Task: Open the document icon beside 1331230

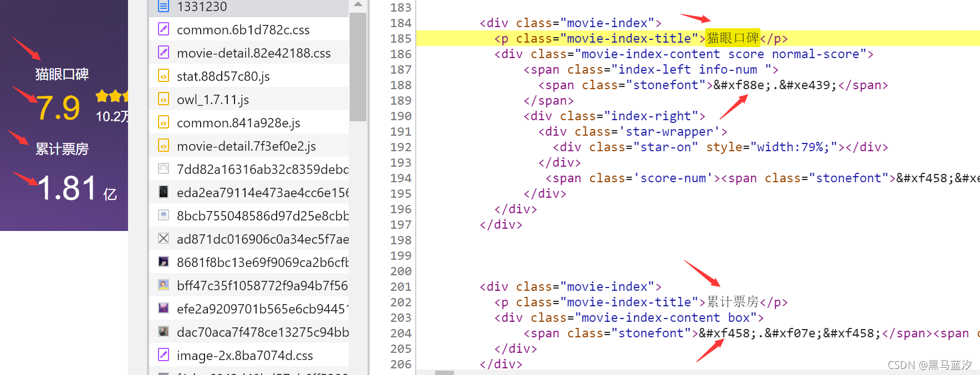Action: coord(164,7)
